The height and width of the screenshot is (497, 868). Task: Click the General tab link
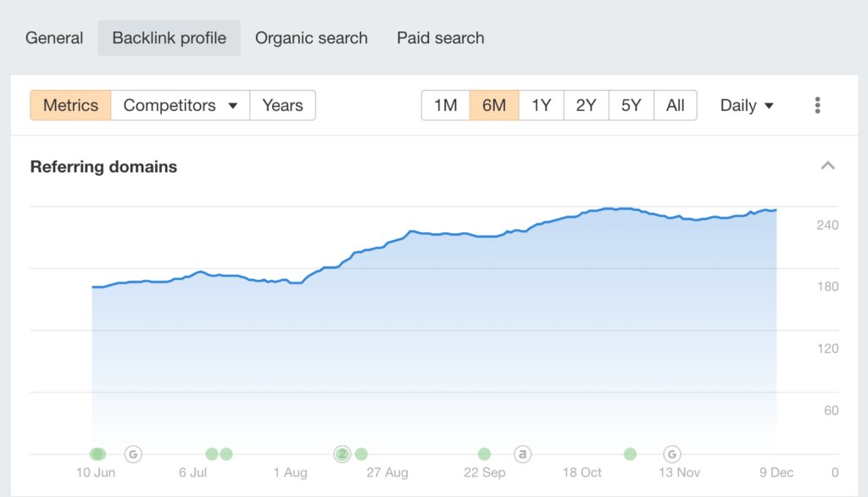point(54,37)
